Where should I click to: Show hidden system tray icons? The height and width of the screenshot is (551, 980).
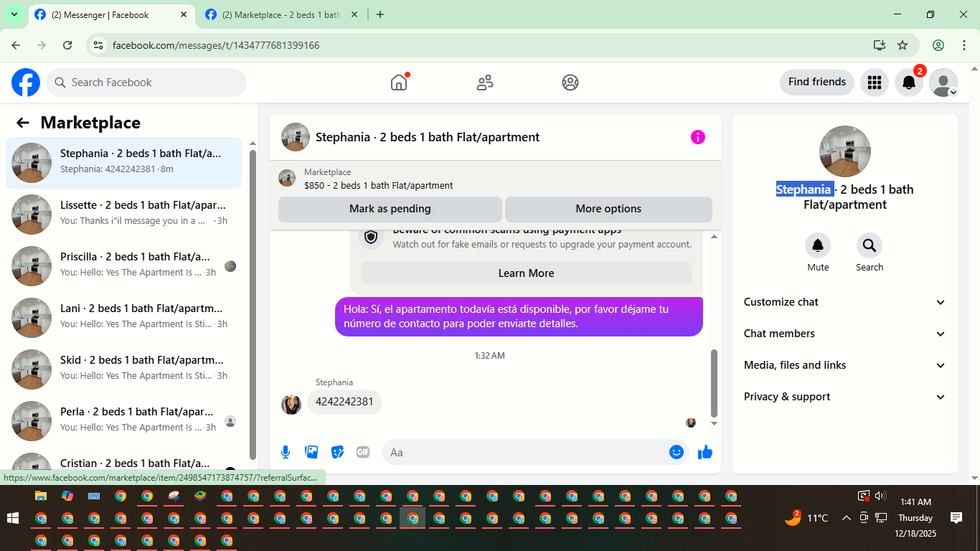(846, 518)
